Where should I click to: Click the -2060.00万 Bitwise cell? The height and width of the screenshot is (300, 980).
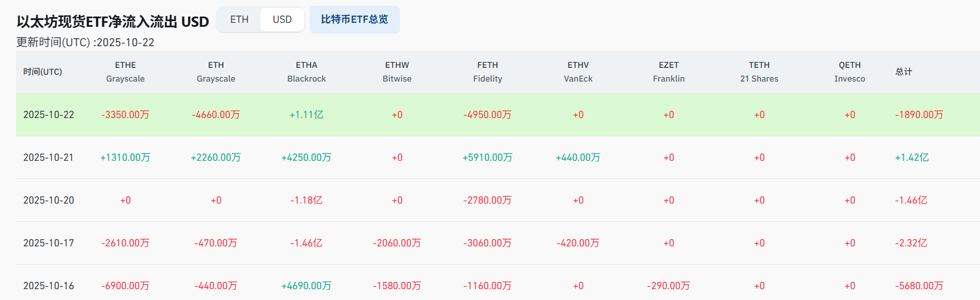(x=397, y=243)
